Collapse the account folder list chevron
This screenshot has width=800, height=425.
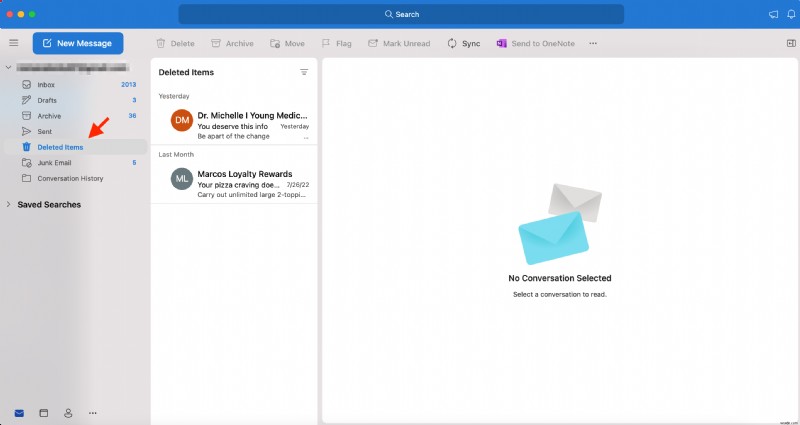click(x=8, y=67)
